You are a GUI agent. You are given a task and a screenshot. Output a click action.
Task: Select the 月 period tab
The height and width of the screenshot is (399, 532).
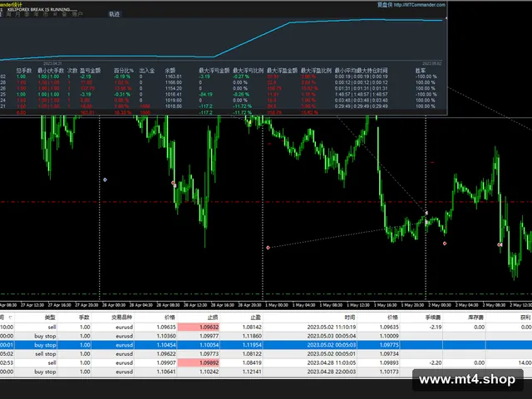[17, 14]
